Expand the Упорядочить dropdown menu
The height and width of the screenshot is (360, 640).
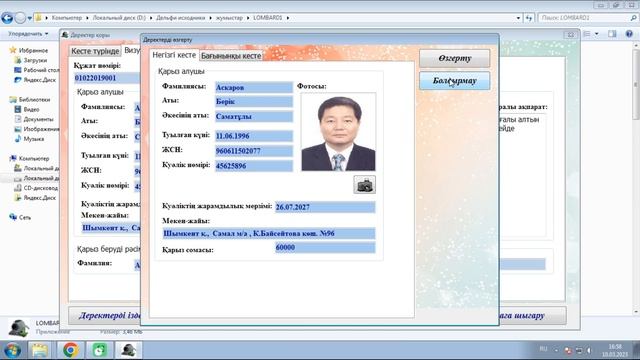pos(28,34)
